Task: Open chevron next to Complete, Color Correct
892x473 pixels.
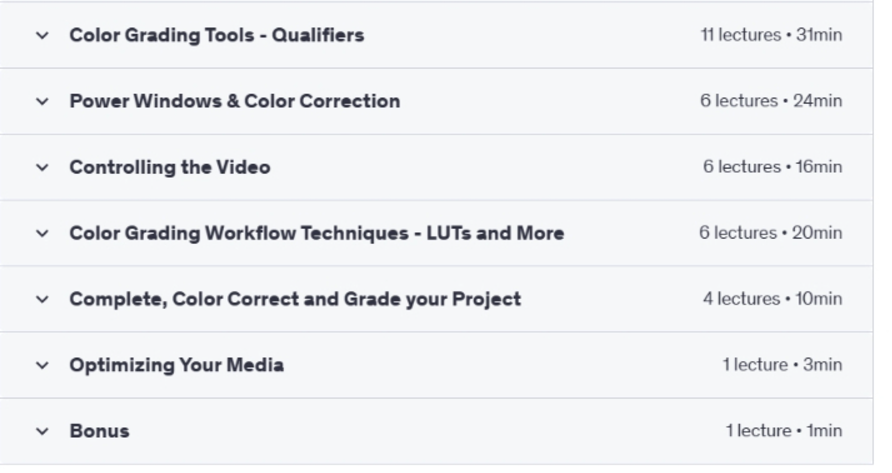Action: point(42,299)
